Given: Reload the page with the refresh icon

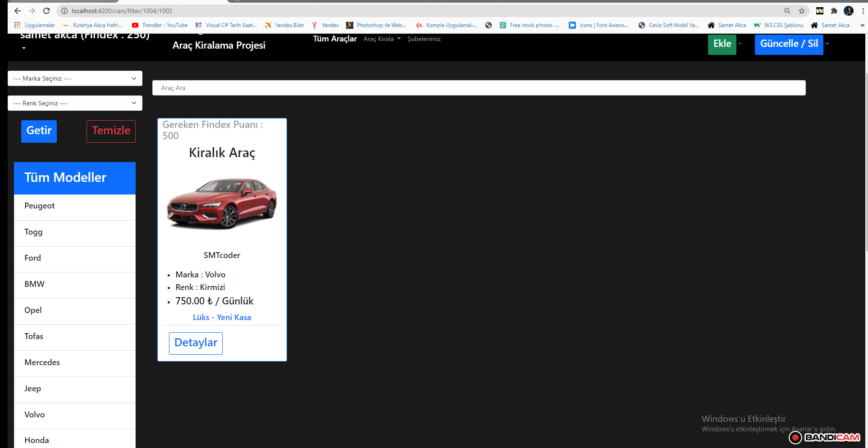Looking at the screenshot, I should pos(46,10).
